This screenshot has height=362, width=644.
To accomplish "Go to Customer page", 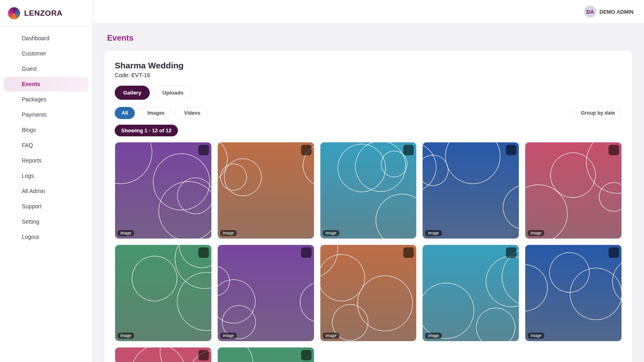I will [x=46, y=53].
